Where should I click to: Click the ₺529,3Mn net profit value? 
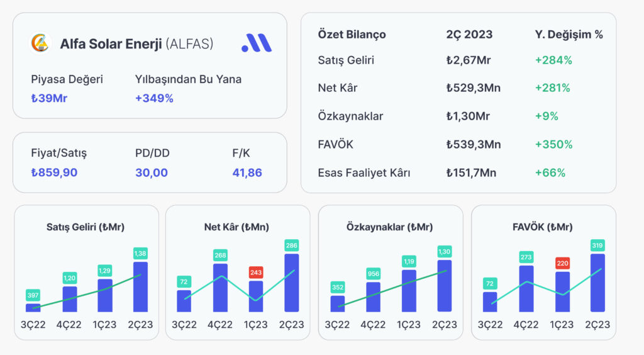pos(474,88)
